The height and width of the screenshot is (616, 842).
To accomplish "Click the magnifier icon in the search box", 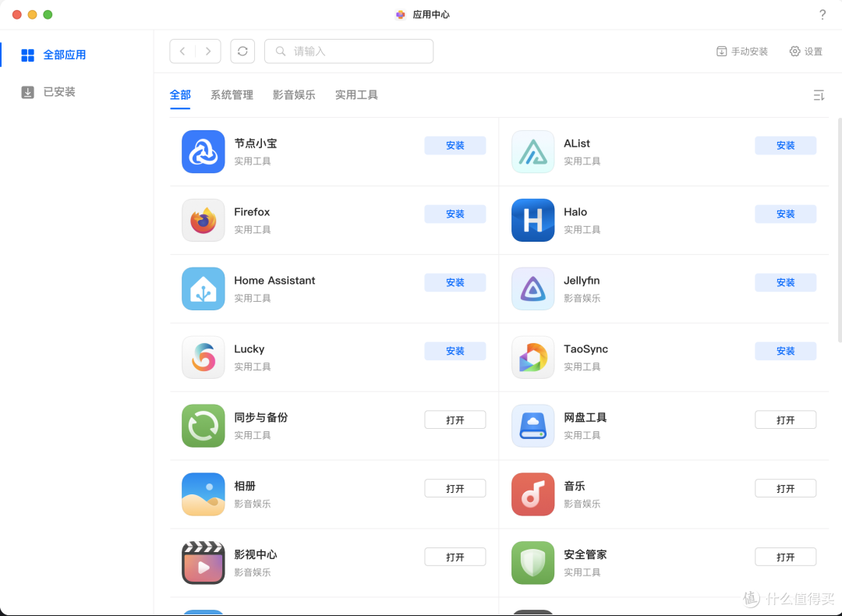I will coord(281,51).
